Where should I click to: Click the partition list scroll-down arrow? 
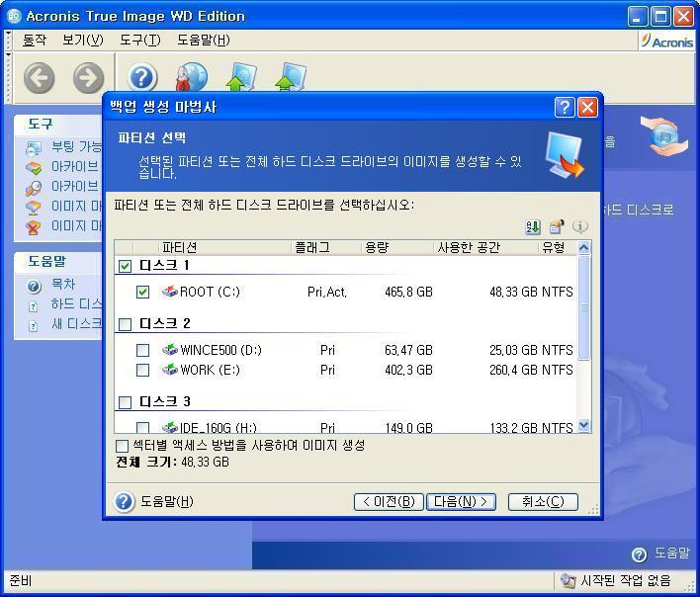584,426
